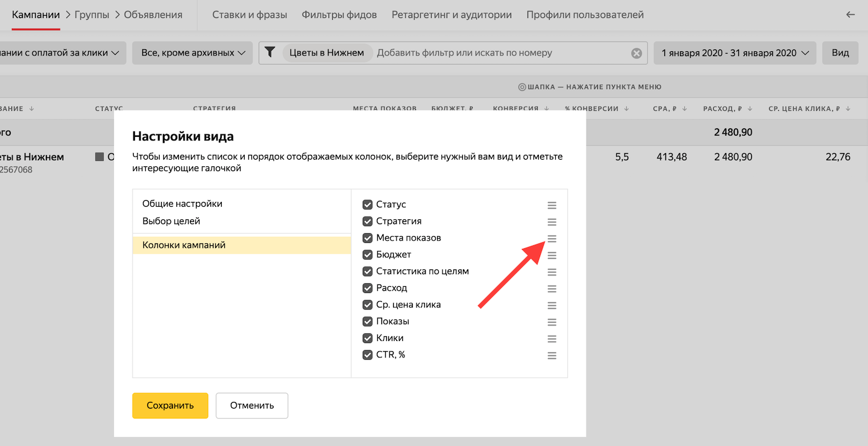The height and width of the screenshot is (446, 868).
Task: Click drag handle icon for Расход row
Action: click(552, 289)
